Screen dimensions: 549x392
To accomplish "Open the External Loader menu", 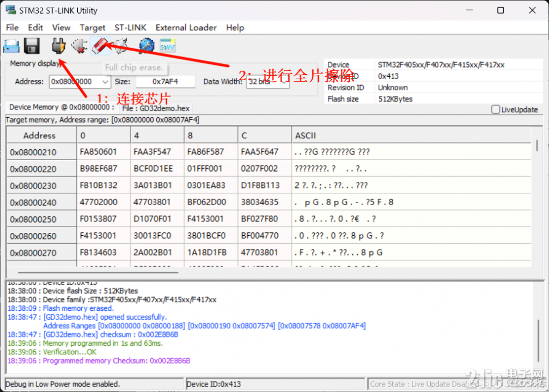I will point(186,27).
